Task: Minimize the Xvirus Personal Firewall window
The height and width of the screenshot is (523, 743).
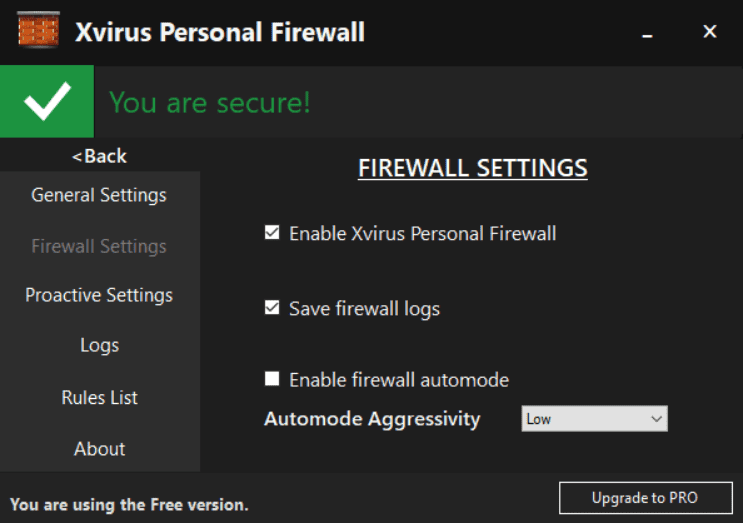Action: click(647, 33)
